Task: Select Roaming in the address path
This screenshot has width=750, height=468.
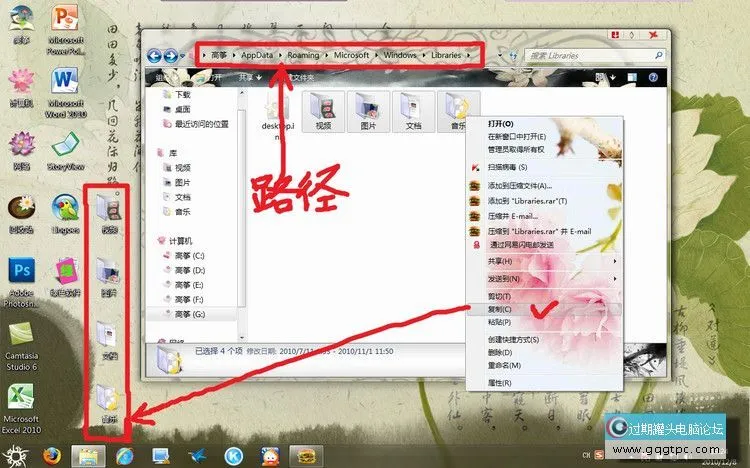Action: (x=303, y=55)
